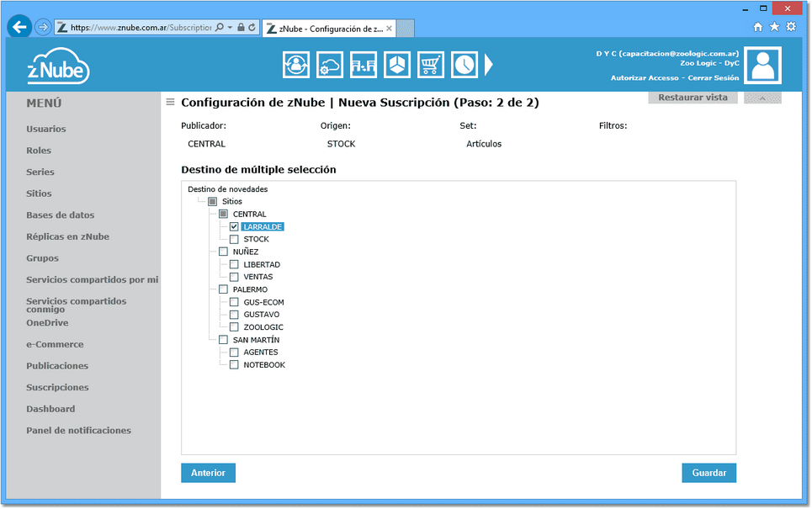Click the address bar search magnifier
This screenshot has height=509, width=812.
point(220,28)
